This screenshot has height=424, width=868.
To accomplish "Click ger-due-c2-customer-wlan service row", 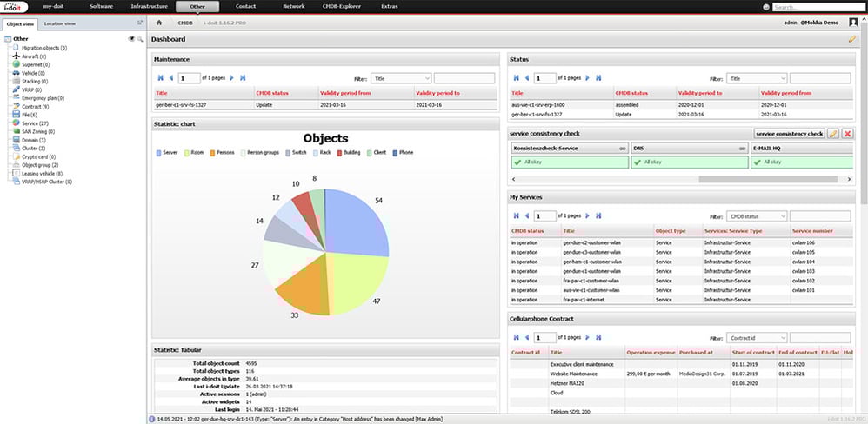I will (x=681, y=242).
